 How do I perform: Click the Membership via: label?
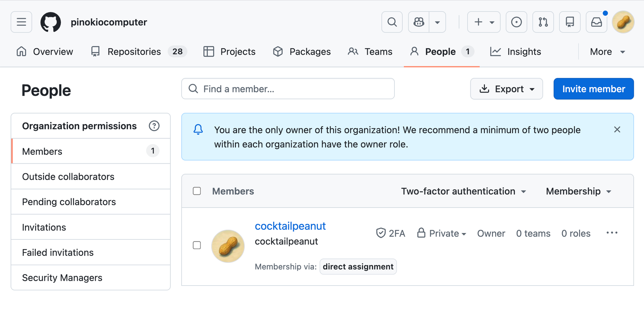[286, 267]
